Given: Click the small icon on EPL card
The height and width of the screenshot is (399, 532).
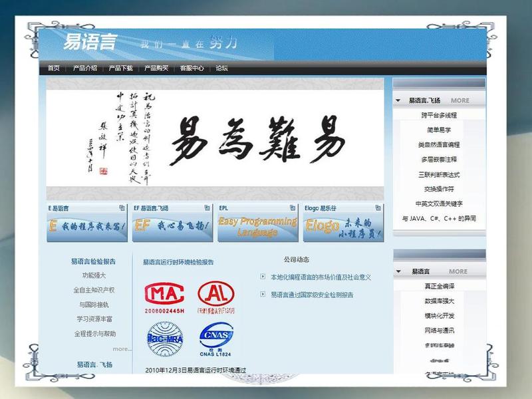Looking at the screenshot, I should [293, 207].
